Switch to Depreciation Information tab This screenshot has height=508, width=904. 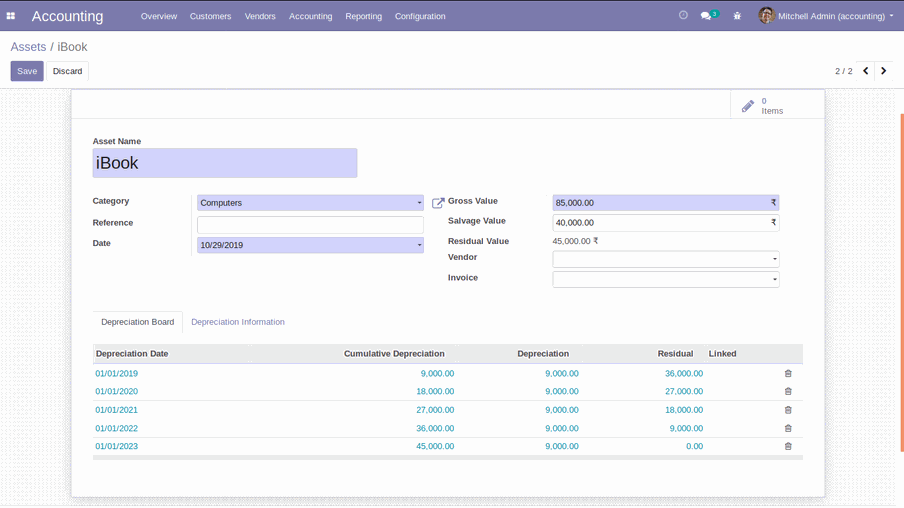(238, 322)
